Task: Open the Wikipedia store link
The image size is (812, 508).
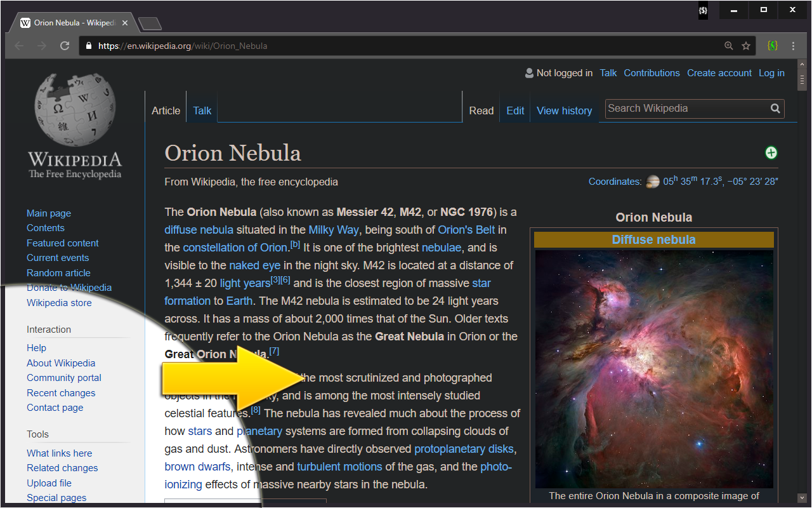Action: (x=59, y=303)
